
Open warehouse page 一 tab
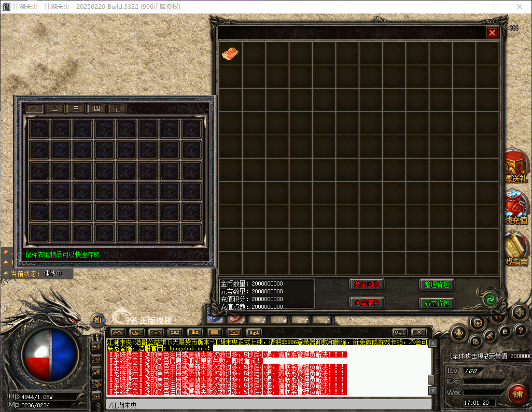34,108
